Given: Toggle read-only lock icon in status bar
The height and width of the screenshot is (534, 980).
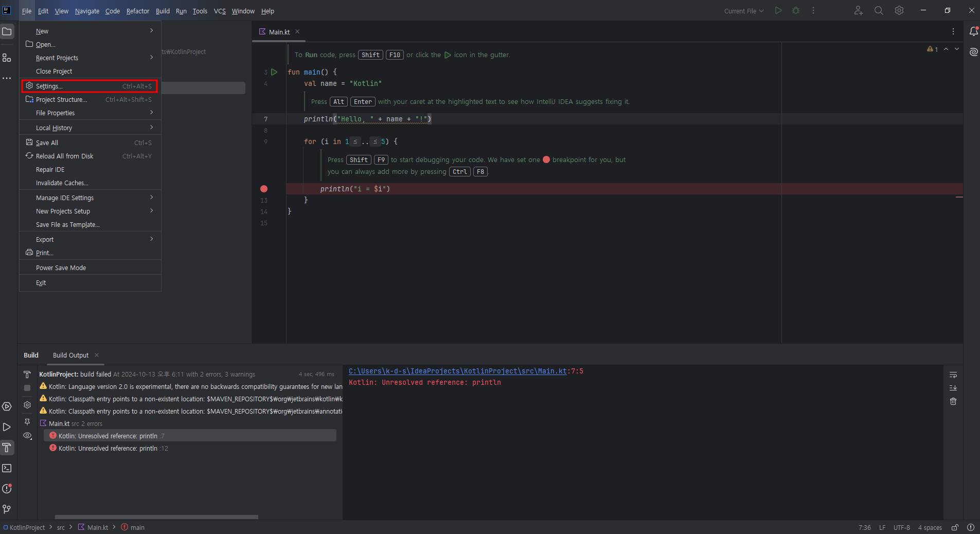Looking at the screenshot, I should pos(955,527).
